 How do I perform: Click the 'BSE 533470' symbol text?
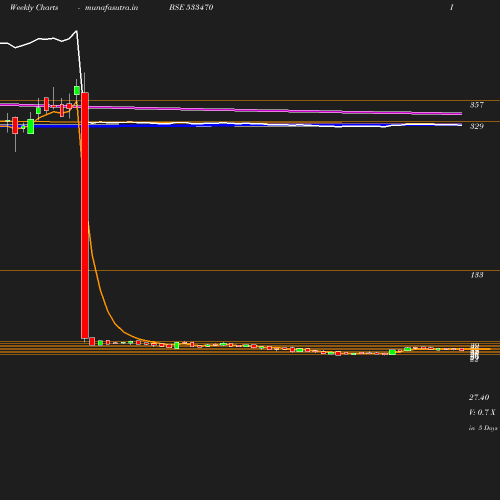(x=191, y=7)
